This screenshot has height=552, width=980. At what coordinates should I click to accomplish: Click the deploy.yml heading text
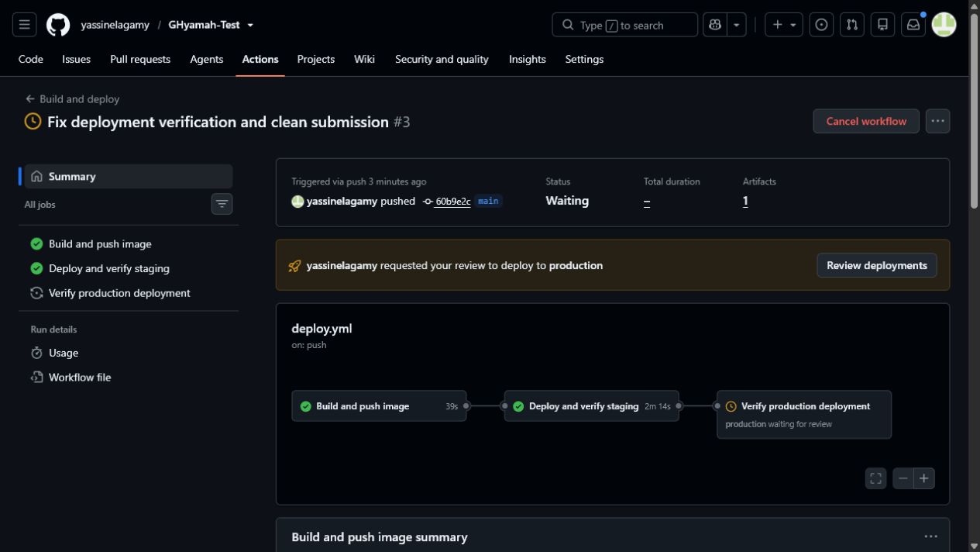pyautogui.click(x=322, y=329)
